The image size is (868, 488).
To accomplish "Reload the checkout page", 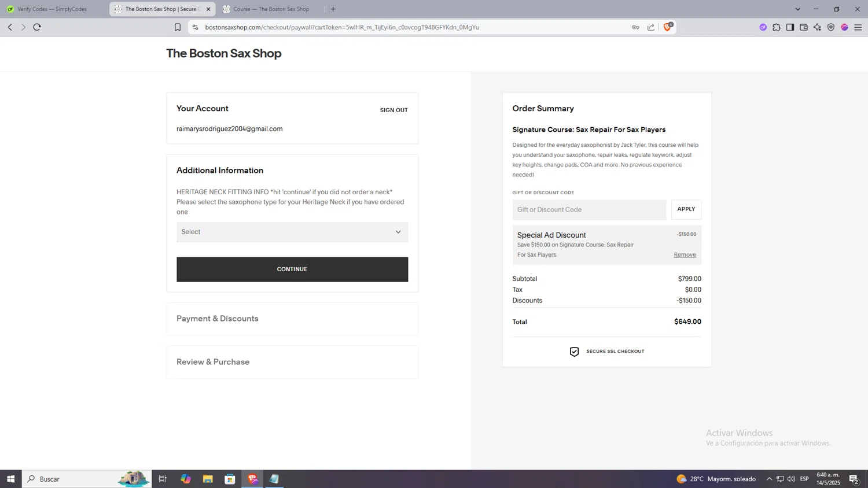I will [37, 27].
